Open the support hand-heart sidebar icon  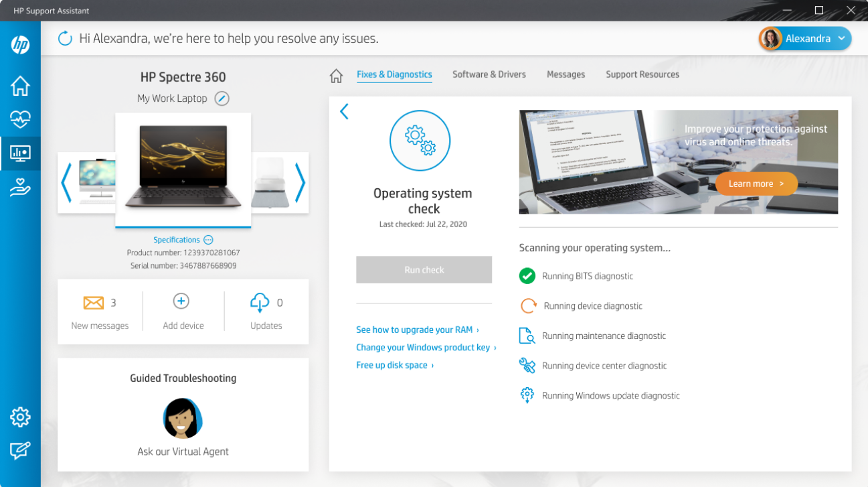(20, 188)
